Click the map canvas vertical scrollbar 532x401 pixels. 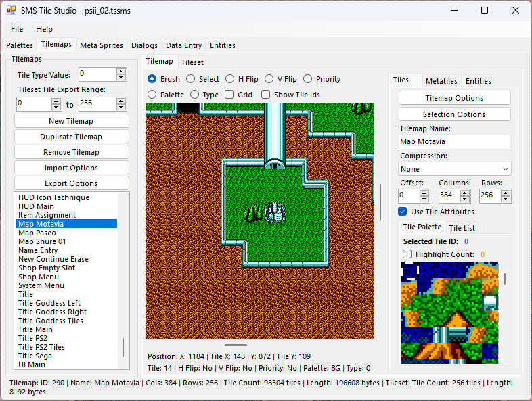point(380,202)
